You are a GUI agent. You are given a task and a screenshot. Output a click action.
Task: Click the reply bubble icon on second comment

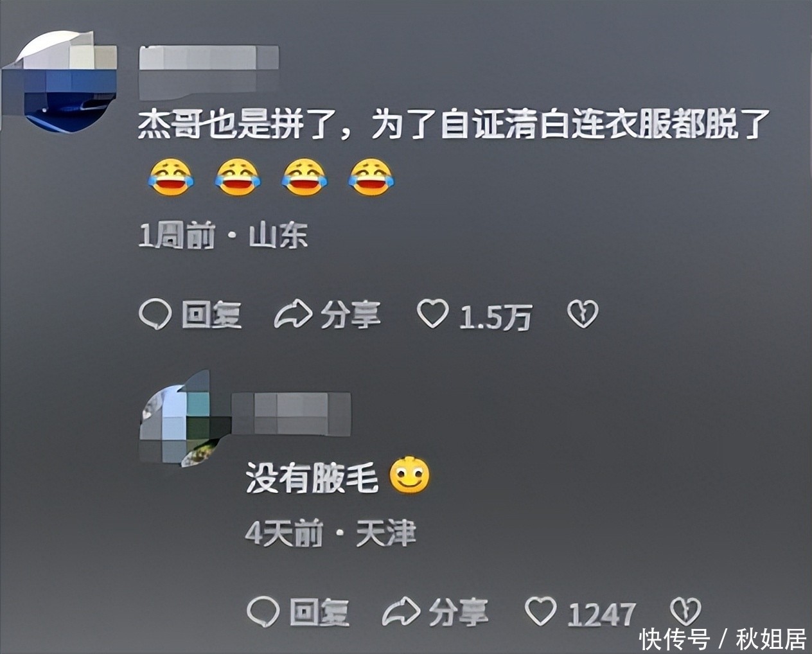pos(263,612)
